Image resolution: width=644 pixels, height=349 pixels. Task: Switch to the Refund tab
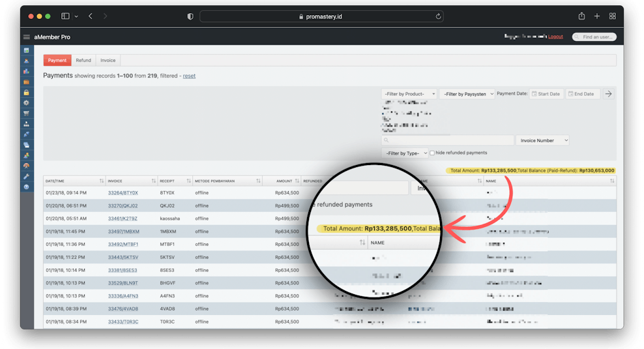click(83, 60)
